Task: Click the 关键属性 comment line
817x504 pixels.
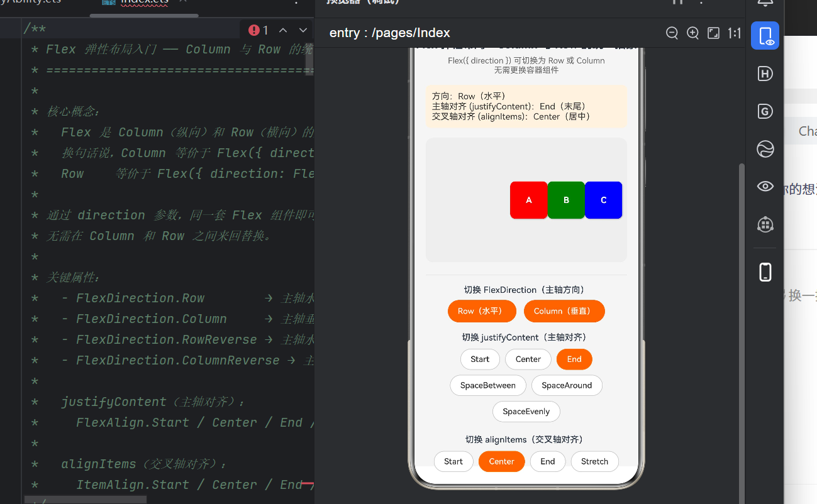Action: click(x=66, y=277)
